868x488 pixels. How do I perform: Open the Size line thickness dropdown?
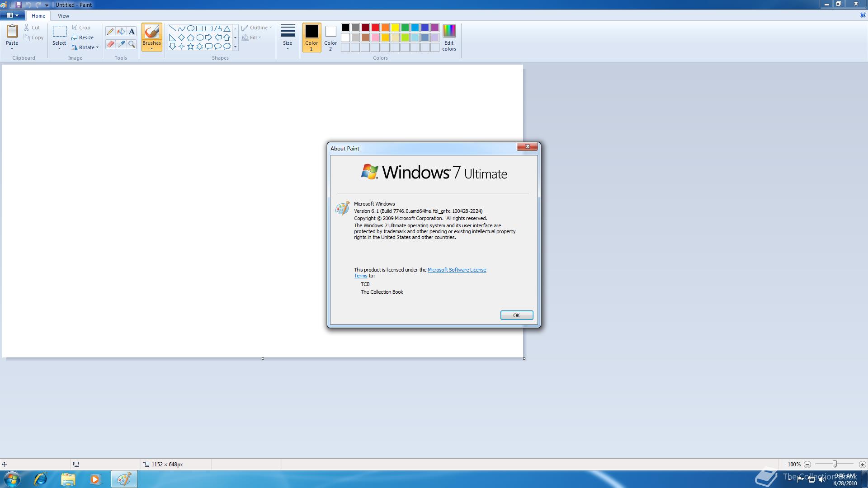[x=288, y=38]
